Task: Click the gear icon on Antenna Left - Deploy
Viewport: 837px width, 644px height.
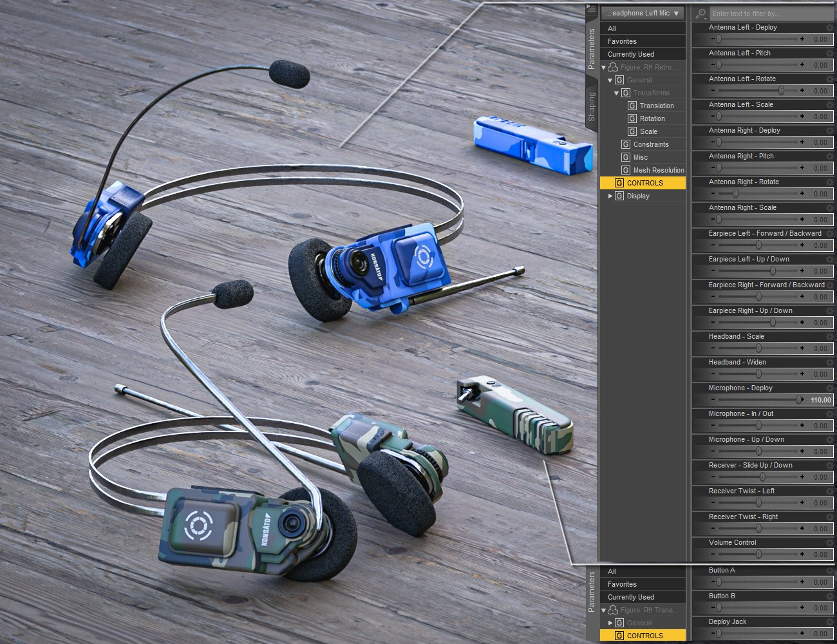Action: coord(829,27)
